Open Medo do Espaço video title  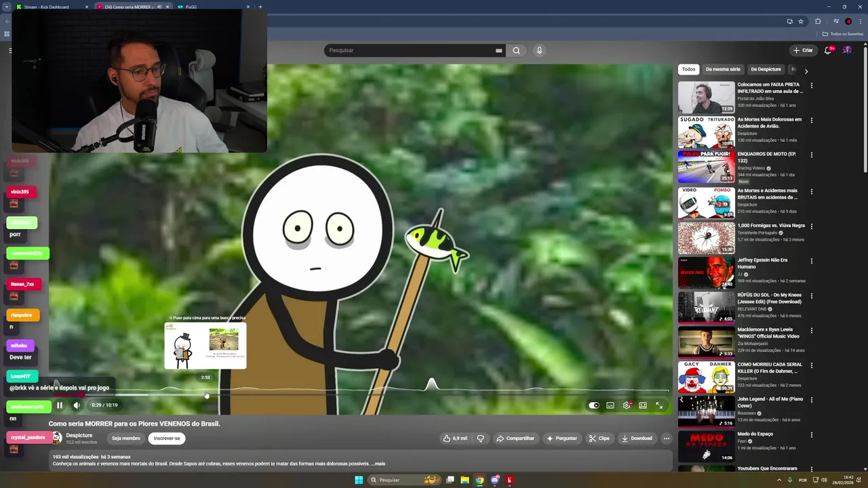coord(756,434)
